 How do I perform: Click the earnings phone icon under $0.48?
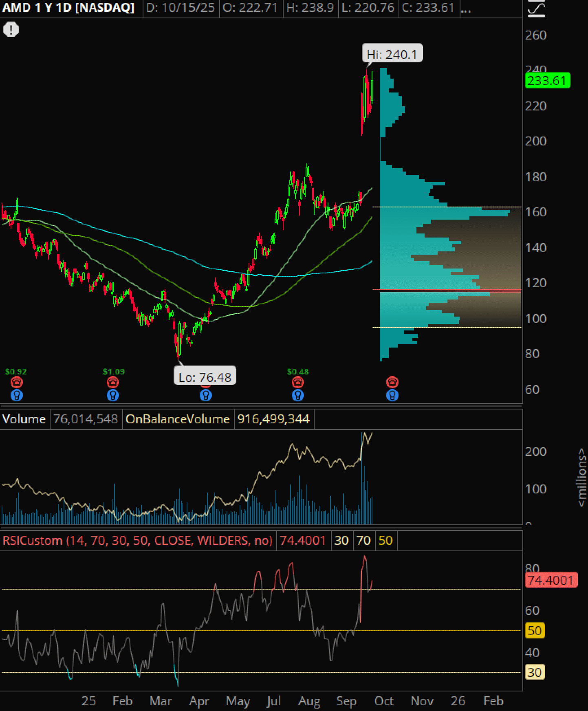coord(298,382)
